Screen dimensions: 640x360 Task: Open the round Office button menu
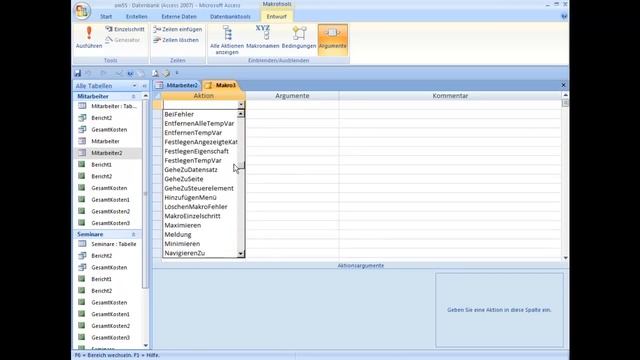pos(82,11)
